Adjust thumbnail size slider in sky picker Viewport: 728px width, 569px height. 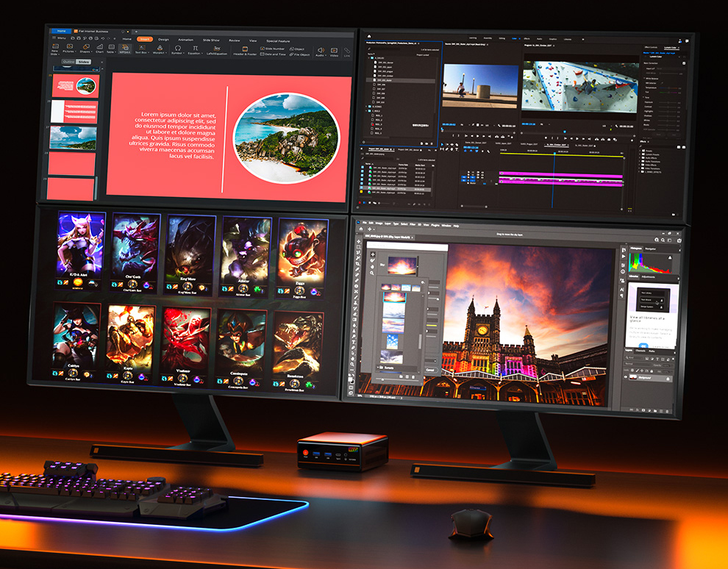coord(382,379)
